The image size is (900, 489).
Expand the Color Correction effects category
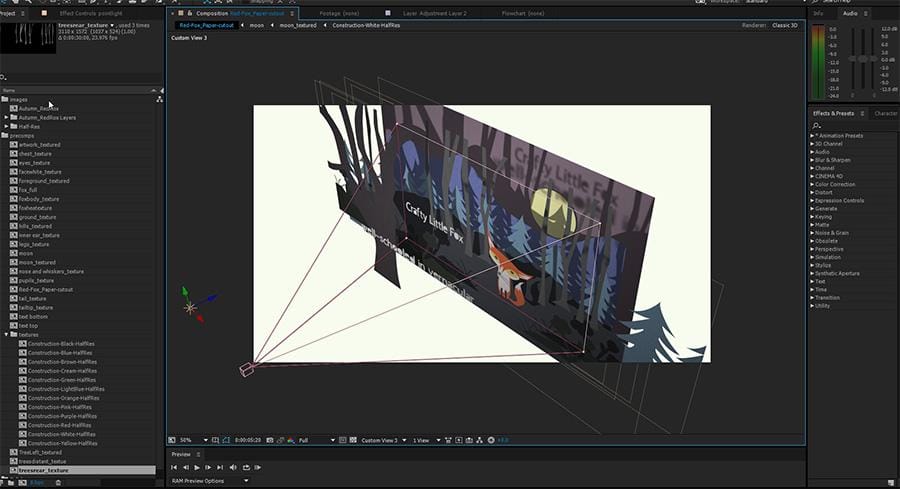812,184
